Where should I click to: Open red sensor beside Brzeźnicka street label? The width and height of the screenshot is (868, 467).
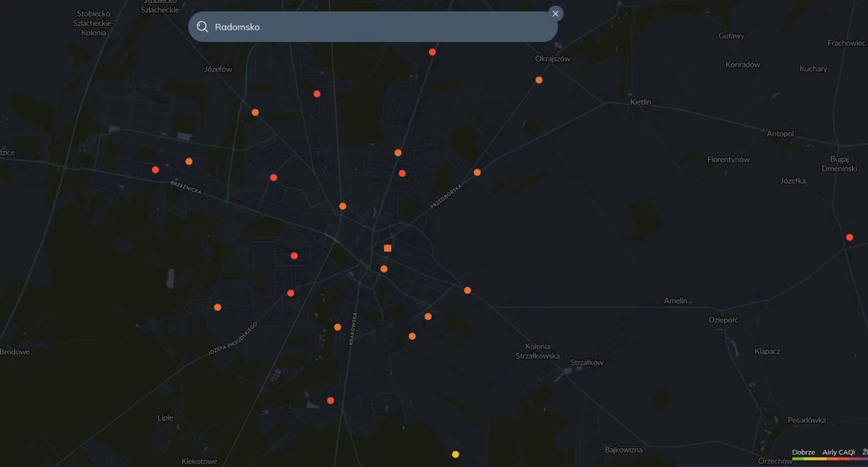(x=156, y=170)
